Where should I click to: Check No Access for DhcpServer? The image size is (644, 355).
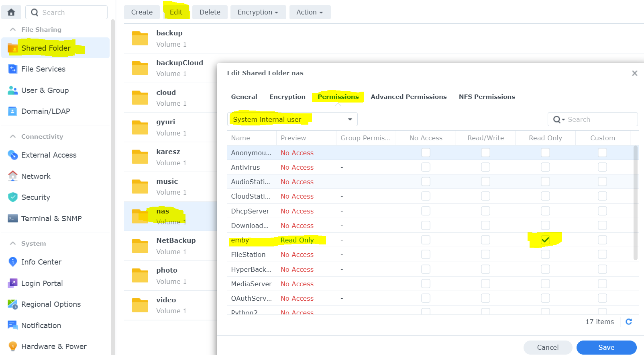(426, 211)
